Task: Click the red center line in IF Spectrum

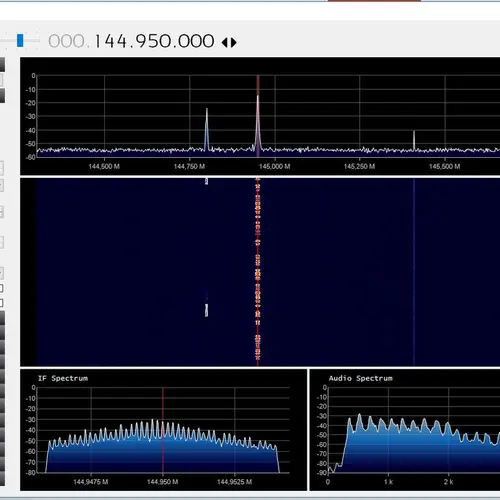Action: click(x=163, y=430)
